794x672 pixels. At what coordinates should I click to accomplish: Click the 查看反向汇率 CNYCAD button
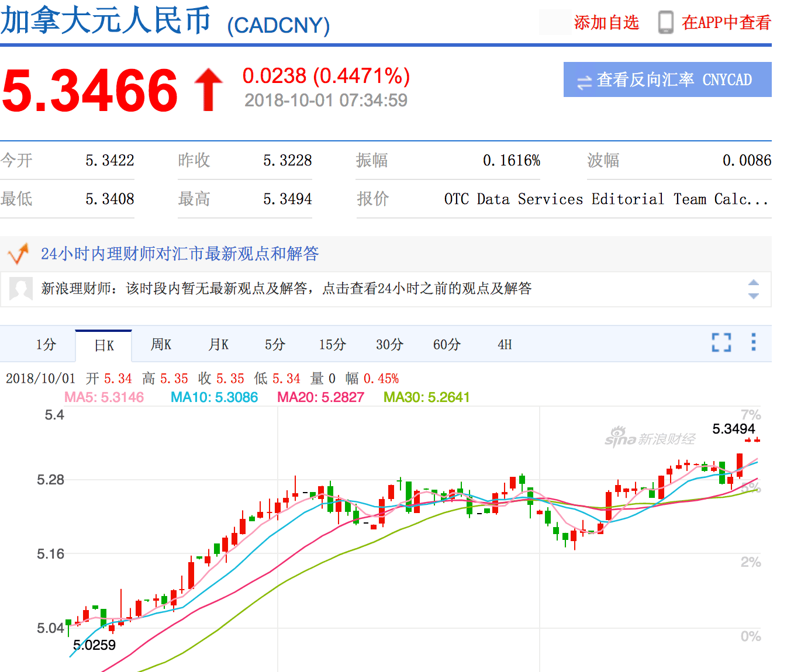668,79
